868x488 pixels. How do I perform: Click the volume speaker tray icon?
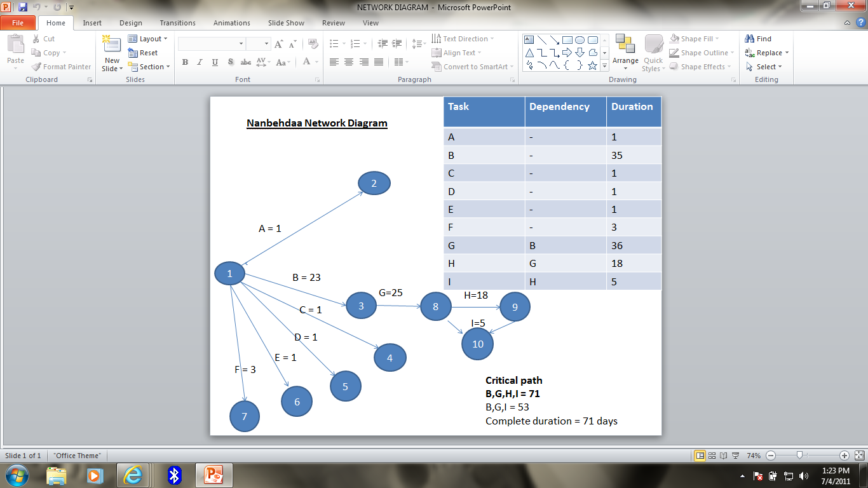click(x=805, y=475)
